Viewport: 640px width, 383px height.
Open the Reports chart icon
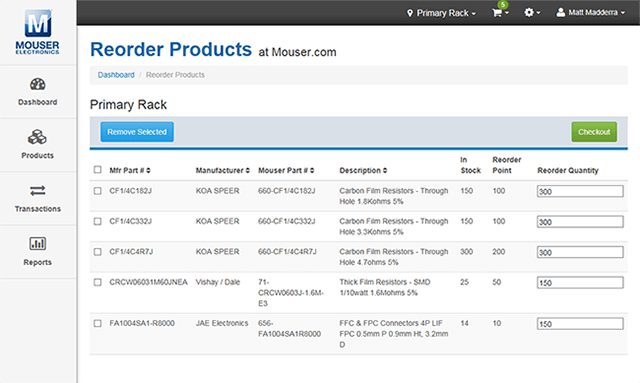(x=38, y=244)
